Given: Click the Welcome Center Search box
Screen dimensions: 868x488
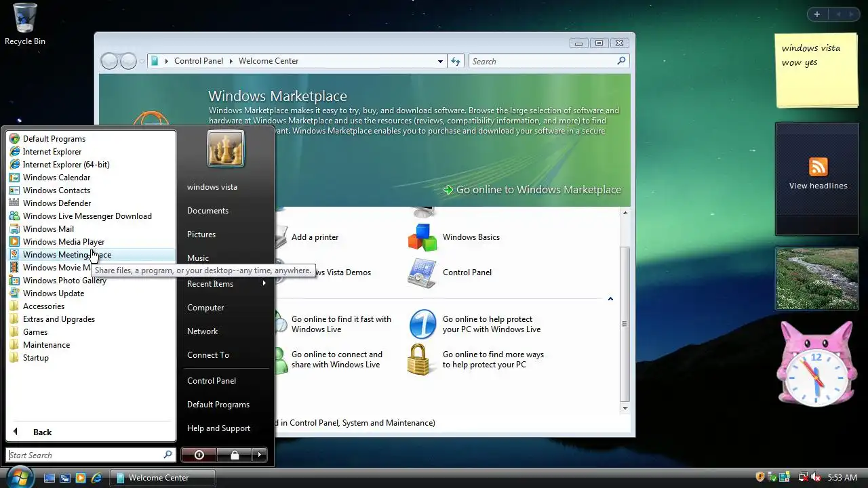Looking at the screenshot, I should [549, 61].
